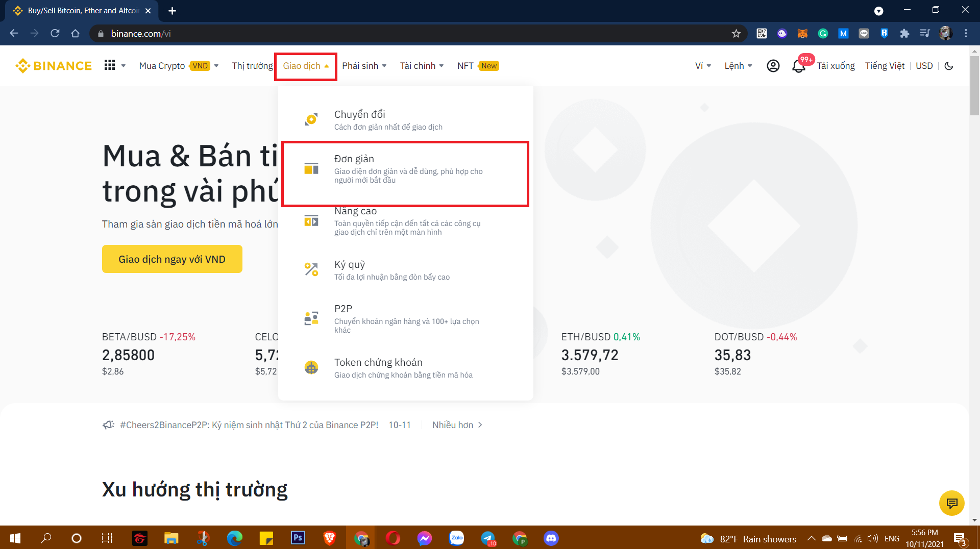Open the Action Center notifications icon

pos(960,539)
